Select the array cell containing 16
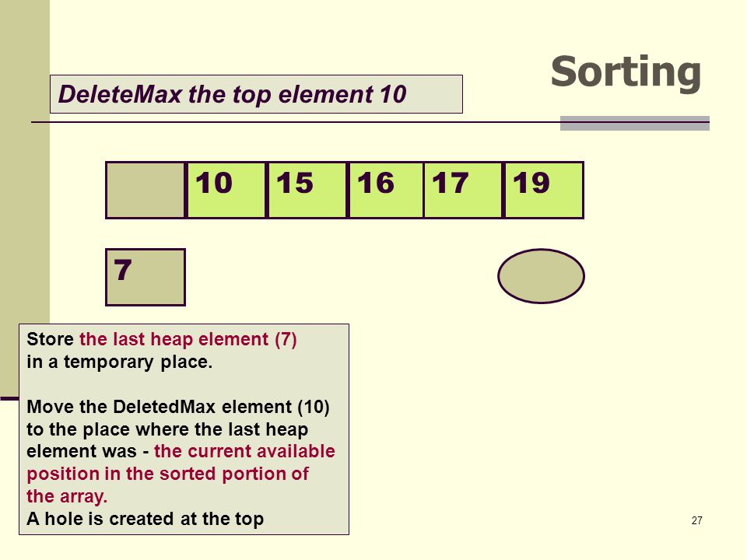The image size is (747, 560). [386, 191]
